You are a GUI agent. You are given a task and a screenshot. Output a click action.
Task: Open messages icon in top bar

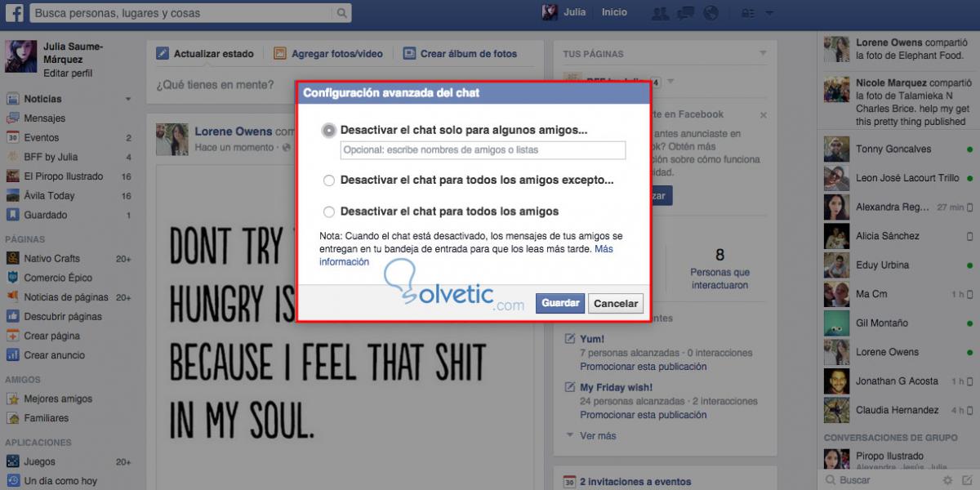tap(685, 13)
